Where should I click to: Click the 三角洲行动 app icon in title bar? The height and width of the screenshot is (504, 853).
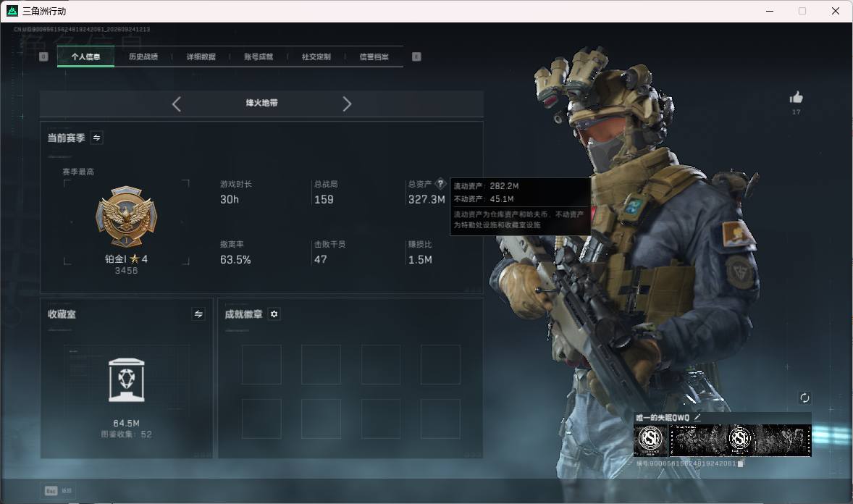coord(12,11)
